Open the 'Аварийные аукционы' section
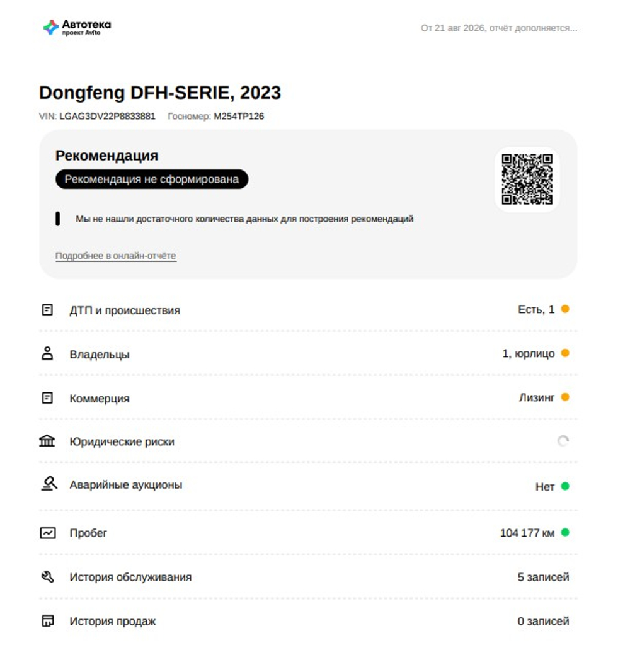This screenshot has width=630, height=672. click(308, 486)
